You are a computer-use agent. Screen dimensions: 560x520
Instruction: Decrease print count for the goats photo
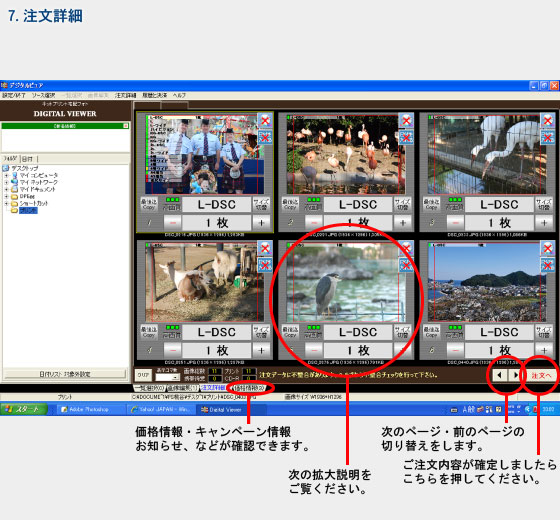click(173, 350)
